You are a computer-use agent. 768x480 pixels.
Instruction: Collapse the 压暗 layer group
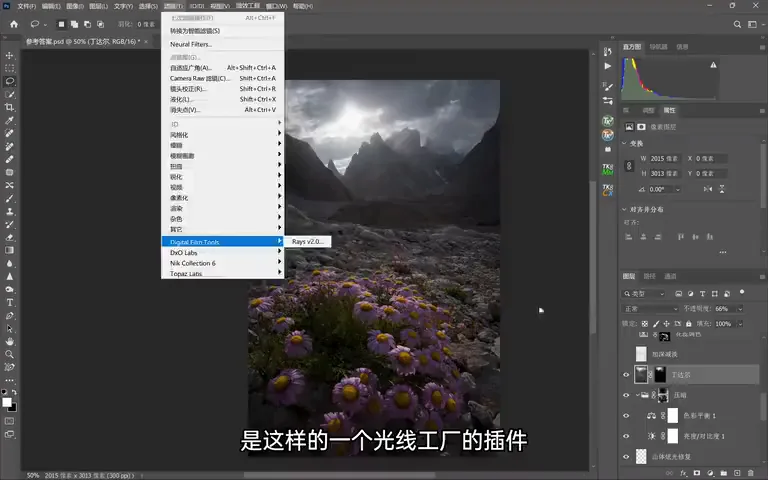pyautogui.click(x=638, y=395)
